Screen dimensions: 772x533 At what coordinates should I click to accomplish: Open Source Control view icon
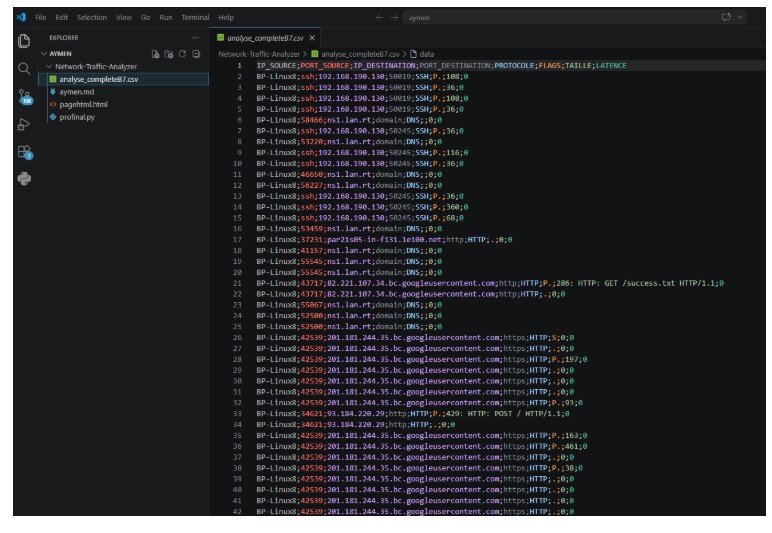[25, 96]
